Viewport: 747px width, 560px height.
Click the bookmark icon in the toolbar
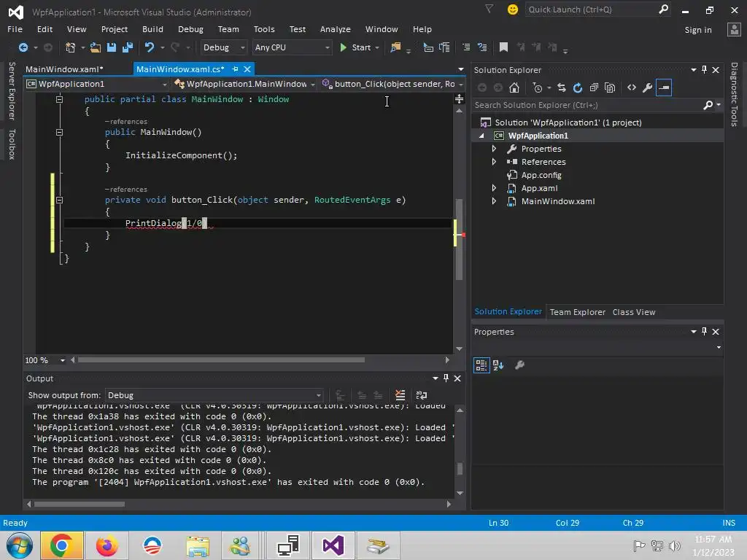(503, 47)
